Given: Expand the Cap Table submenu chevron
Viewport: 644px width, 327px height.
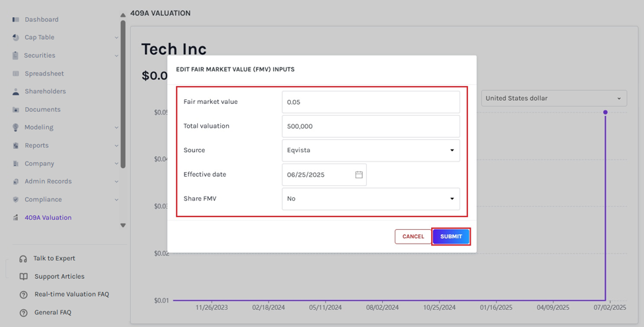Looking at the screenshot, I should (116, 38).
